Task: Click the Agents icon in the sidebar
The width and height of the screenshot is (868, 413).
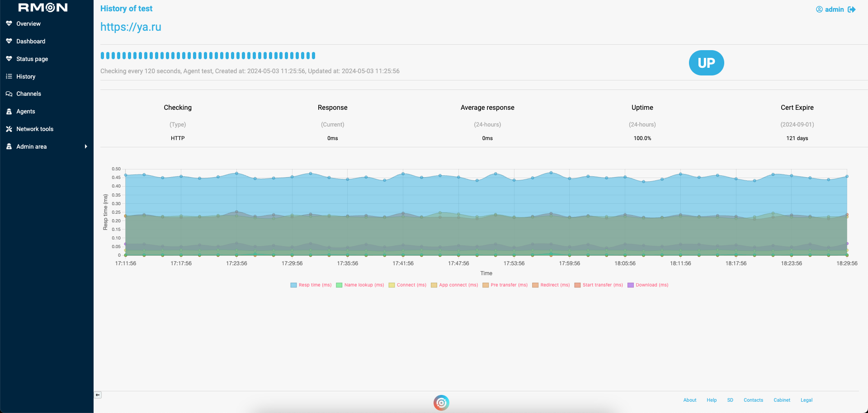Action: click(9, 111)
